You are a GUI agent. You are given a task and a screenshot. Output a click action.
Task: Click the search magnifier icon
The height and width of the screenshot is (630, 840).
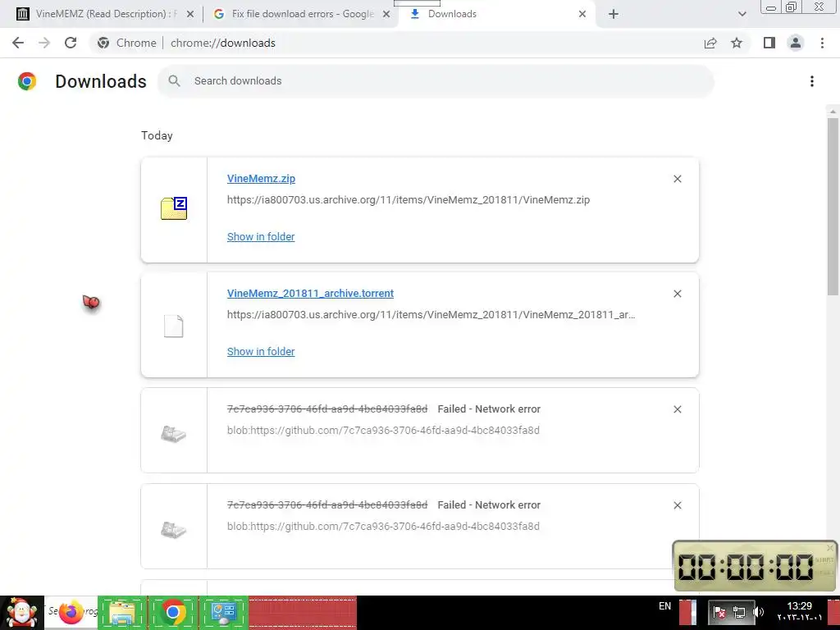[x=174, y=81]
